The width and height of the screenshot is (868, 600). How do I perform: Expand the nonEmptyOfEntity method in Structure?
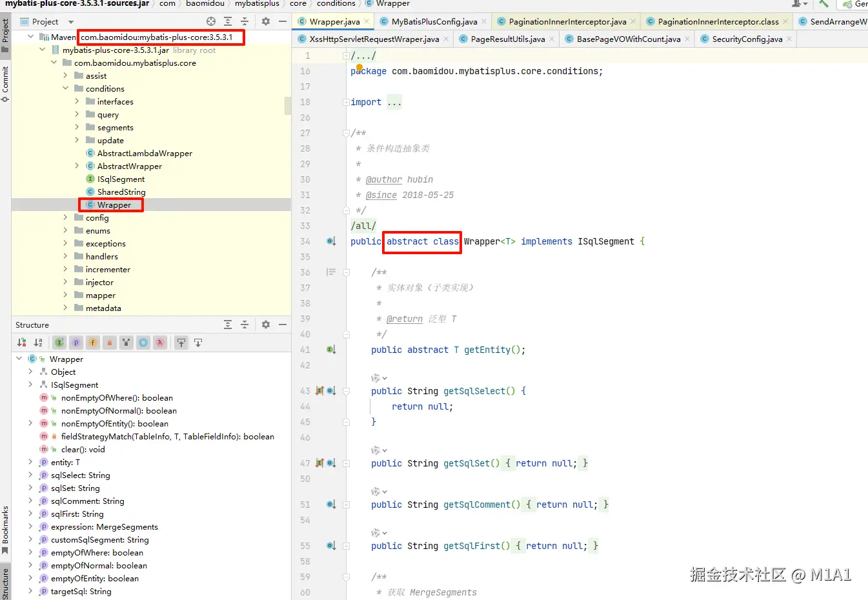pyautogui.click(x=30, y=424)
